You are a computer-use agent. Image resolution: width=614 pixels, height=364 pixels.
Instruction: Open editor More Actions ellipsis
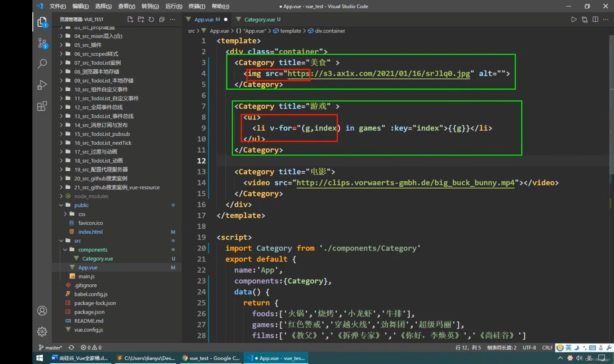click(x=606, y=19)
